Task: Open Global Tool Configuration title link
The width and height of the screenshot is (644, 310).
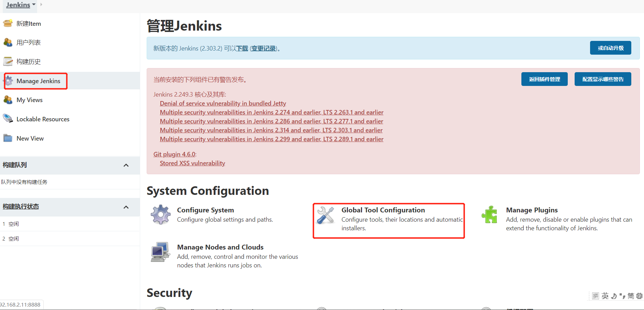Action: 383,210
